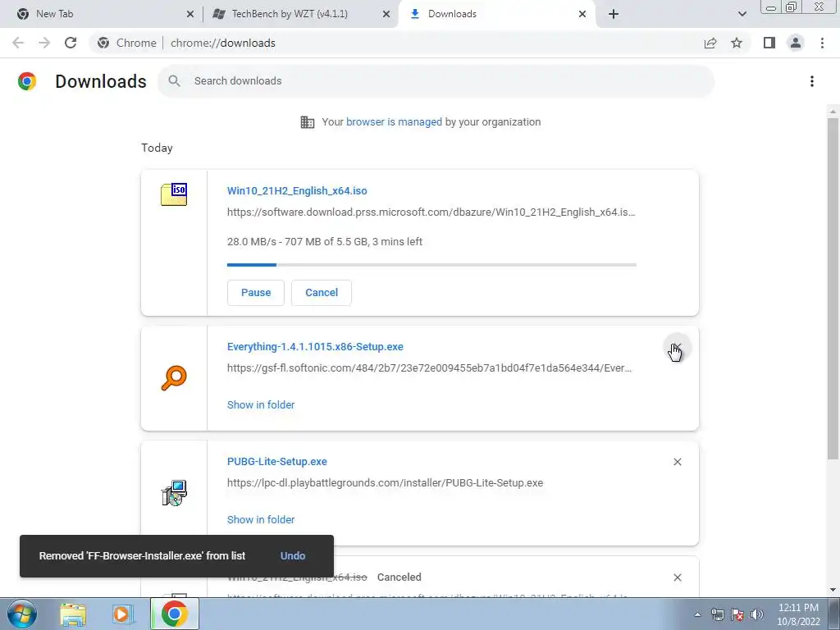
Task: Click the managed organization building icon
Action: (308, 122)
